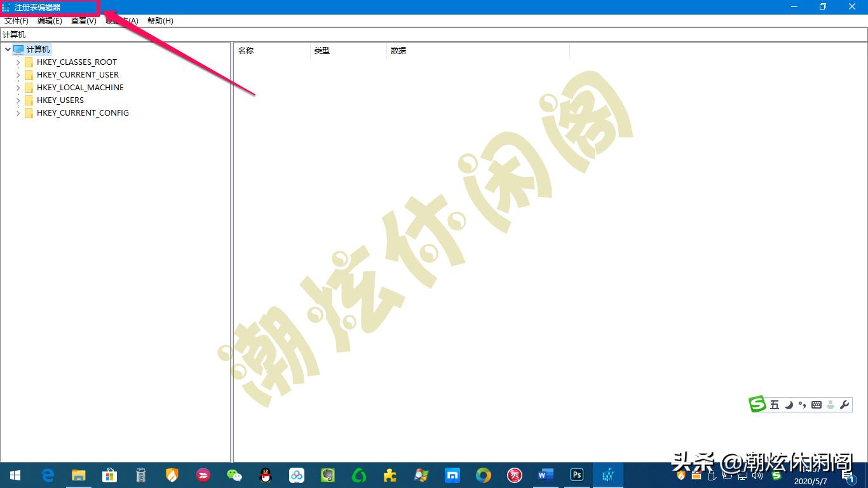Expand the HKEY_CURRENT_USER tree node
This screenshot has height=488, width=868.
click(17, 74)
